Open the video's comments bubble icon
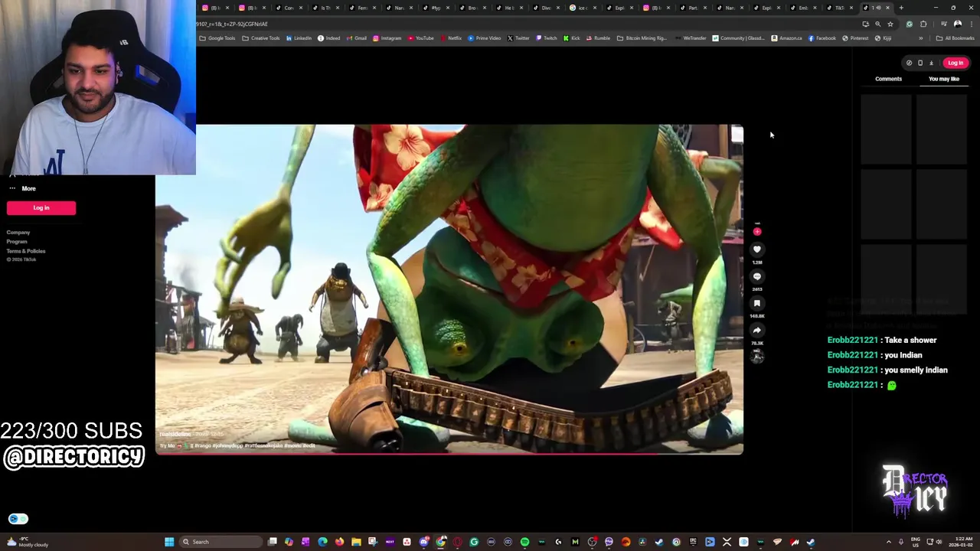The width and height of the screenshot is (980, 551). coord(756,277)
